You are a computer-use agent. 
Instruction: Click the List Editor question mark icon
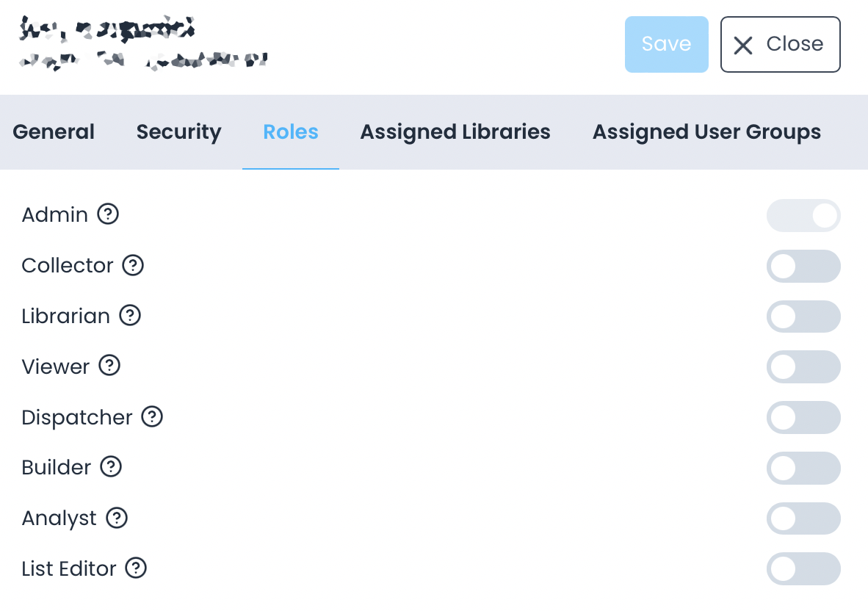[x=135, y=568]
